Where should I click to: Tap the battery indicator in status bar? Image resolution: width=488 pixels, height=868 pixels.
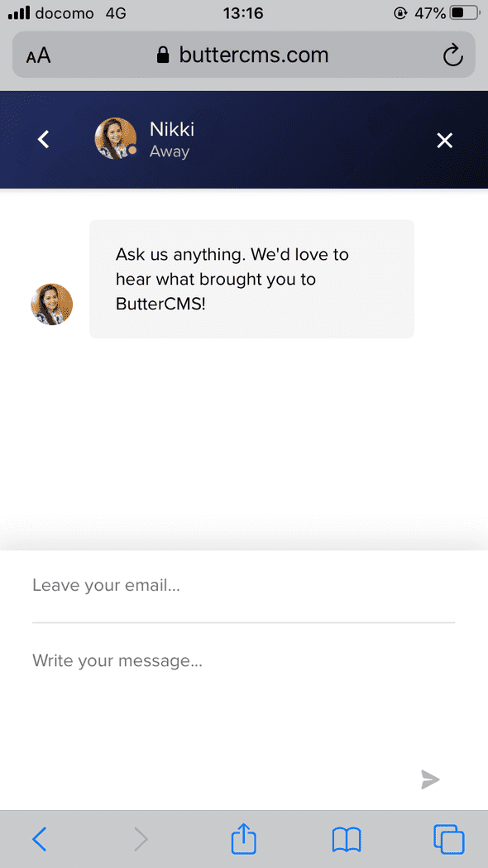click(465, 12)
